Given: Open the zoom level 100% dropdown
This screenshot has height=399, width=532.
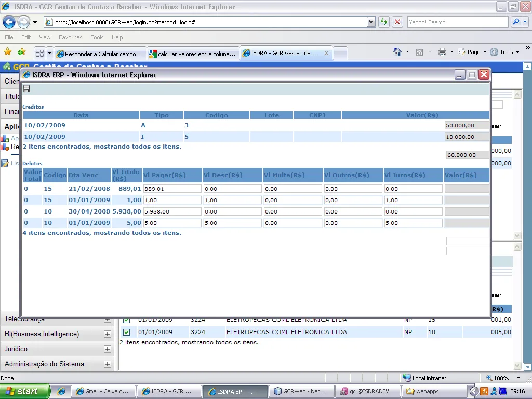Looking at the screenshot, I should pyautogui.click(x=518, y=378).
